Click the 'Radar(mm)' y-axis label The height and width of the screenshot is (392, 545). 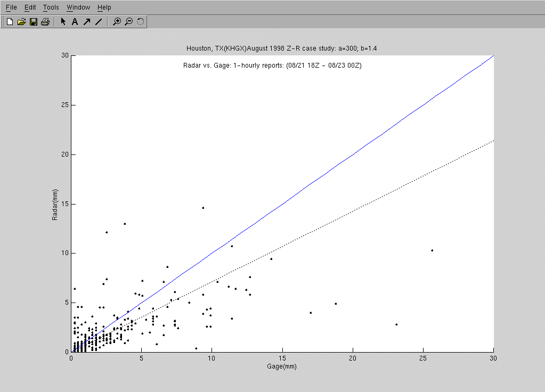click(54, 205)
